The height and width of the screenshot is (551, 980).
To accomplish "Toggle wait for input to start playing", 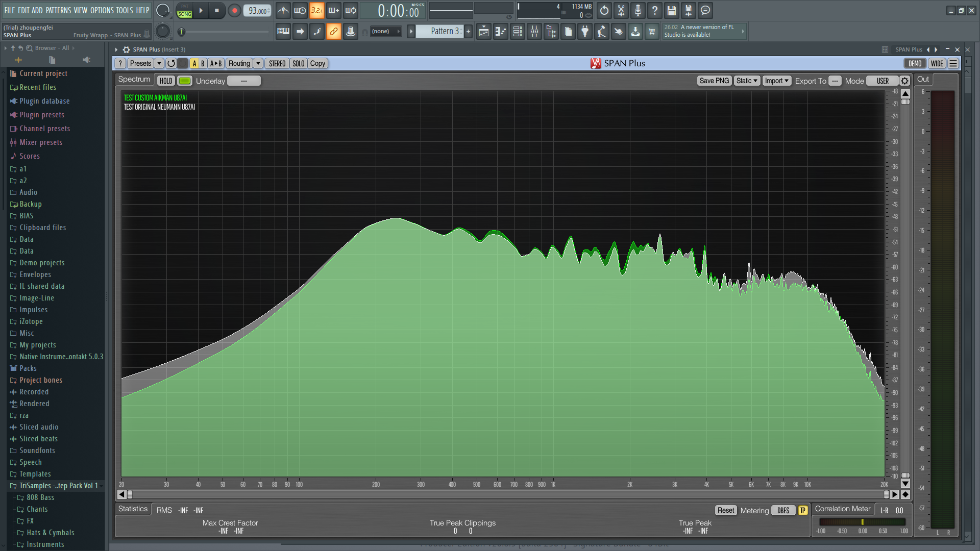I will pyautogui.click(x=300, y=10).
